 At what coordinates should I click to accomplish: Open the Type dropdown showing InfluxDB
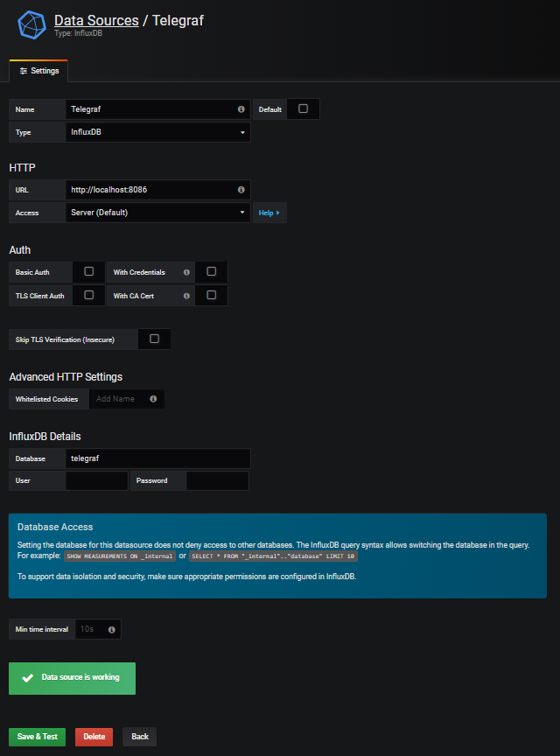pos(157,132)
